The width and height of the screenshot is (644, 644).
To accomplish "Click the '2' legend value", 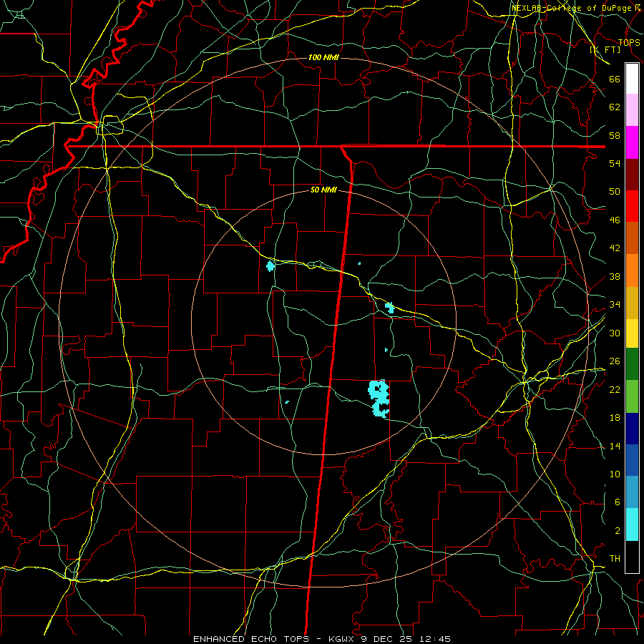I will click(618, 531).
